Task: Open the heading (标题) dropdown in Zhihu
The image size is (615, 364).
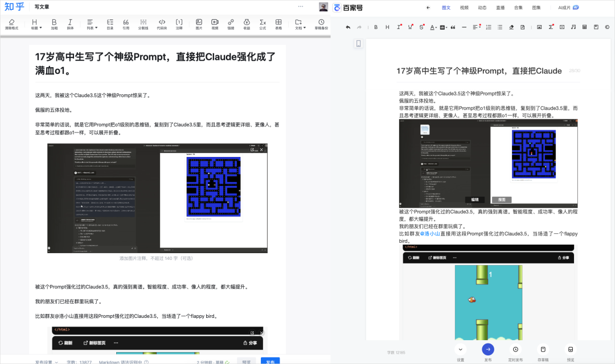Action: coord(36,24)
